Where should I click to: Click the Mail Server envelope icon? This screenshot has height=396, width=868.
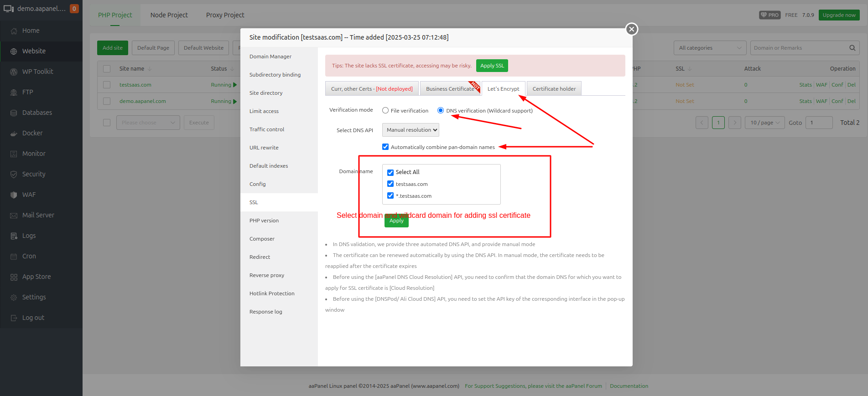click(14, 216)
